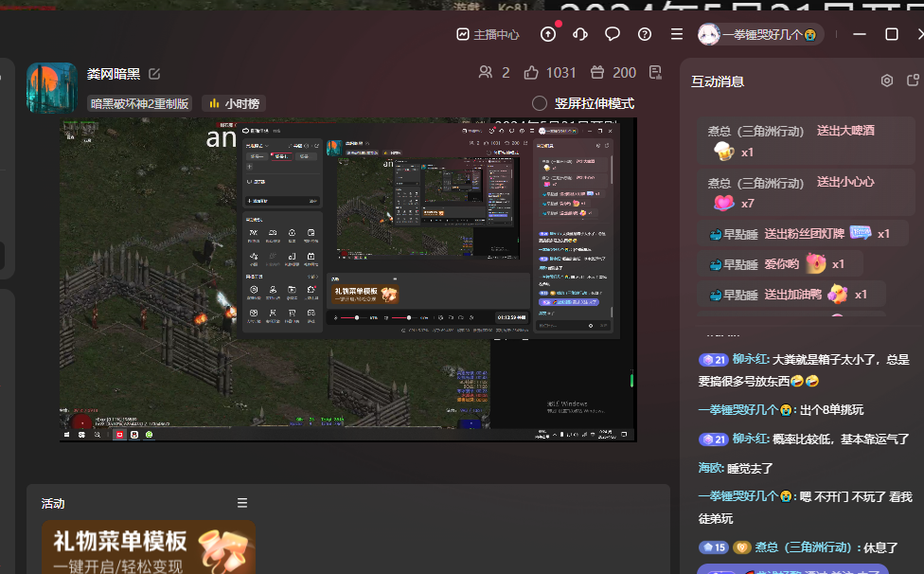Open the headset customer service icon

tap(579, 34)
